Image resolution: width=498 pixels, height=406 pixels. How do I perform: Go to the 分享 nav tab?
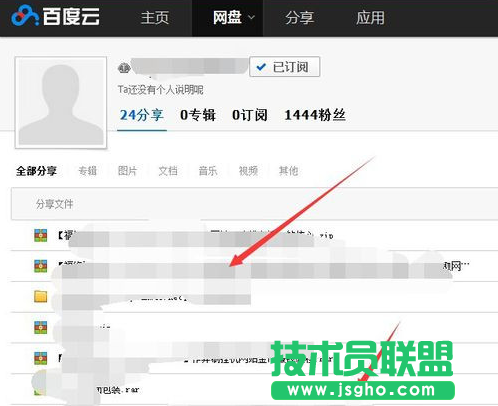coord(299,18)
